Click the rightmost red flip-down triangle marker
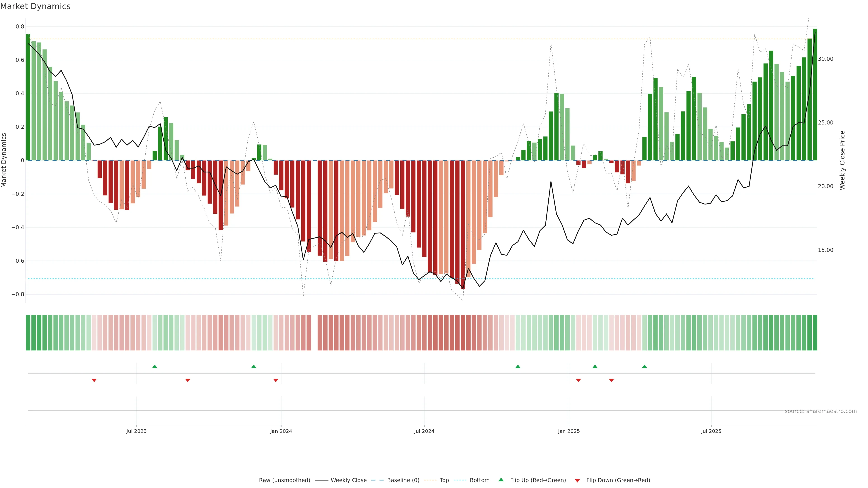 click(x=611, y=380)
